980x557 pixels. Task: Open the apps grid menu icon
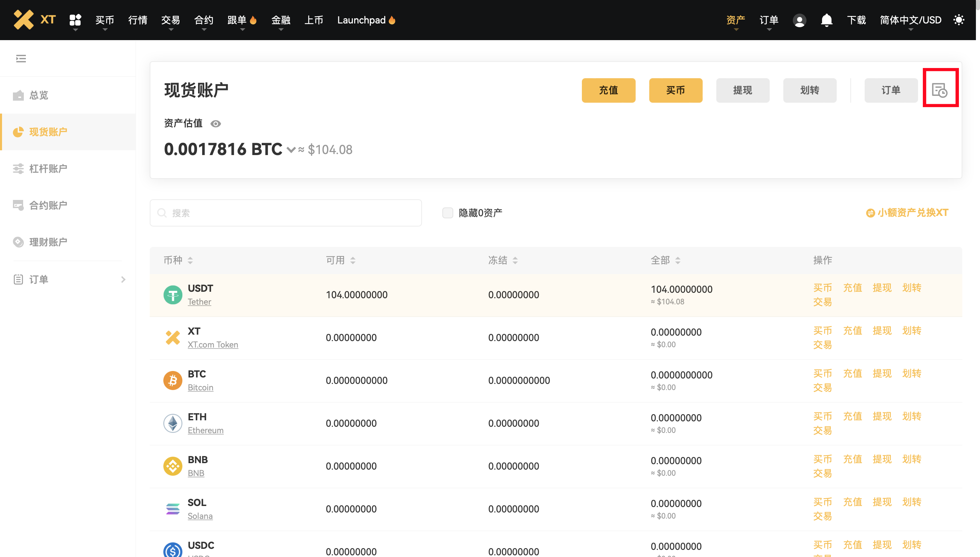pos(75,19)
